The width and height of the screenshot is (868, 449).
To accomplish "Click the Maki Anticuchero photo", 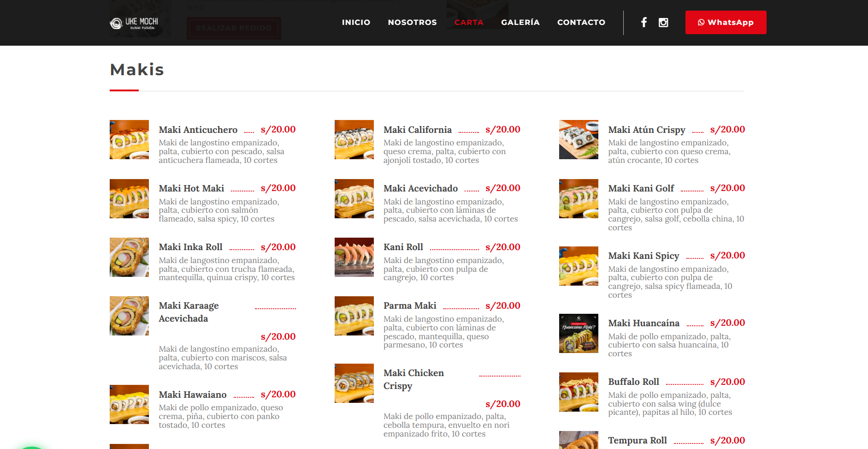I will (x=129, y=139).
